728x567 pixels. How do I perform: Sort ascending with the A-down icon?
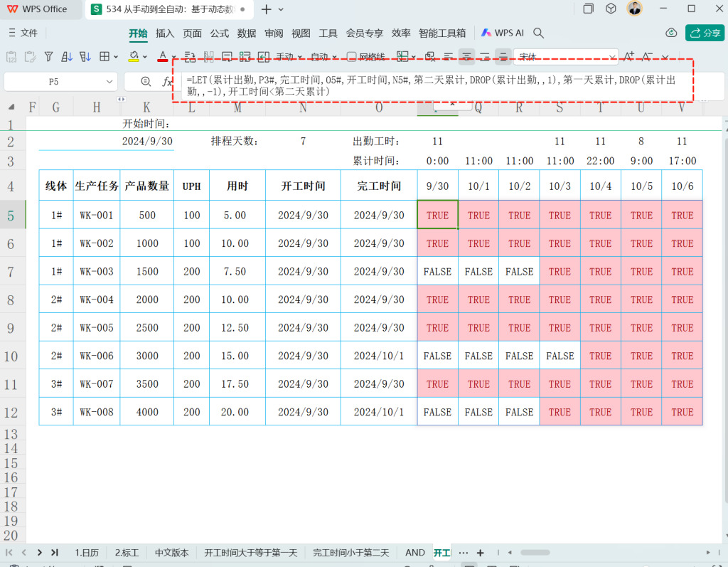[x=67, y=57]
